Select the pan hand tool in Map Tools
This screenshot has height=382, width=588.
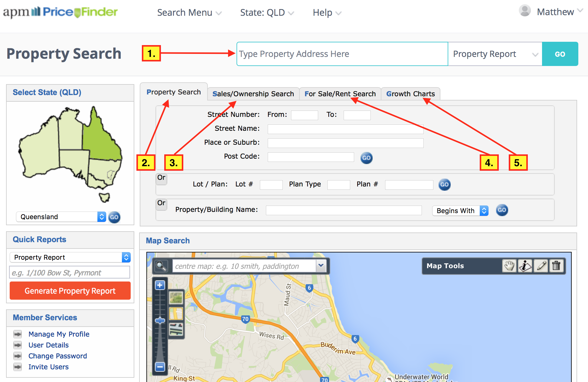(509, 266)
